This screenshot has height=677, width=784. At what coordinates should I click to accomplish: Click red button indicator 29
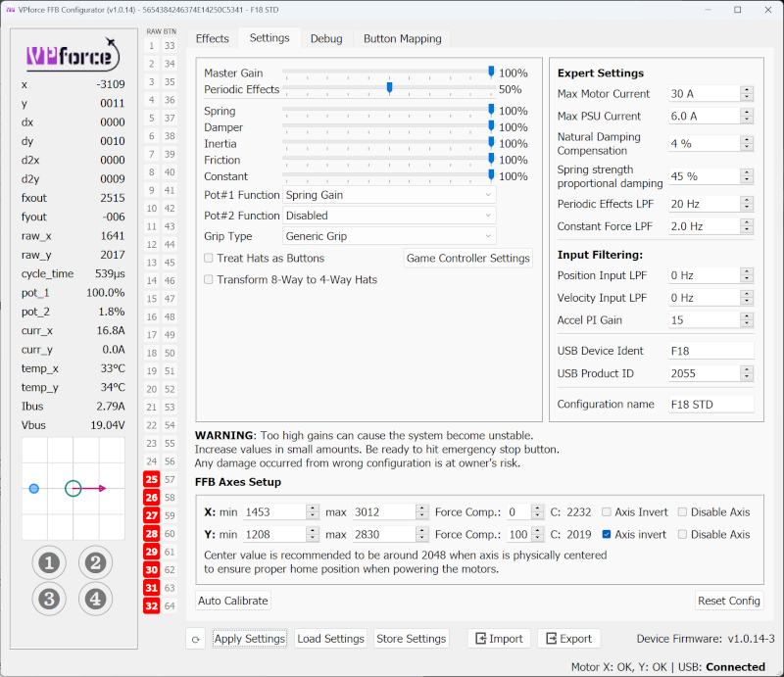[152, 552]
